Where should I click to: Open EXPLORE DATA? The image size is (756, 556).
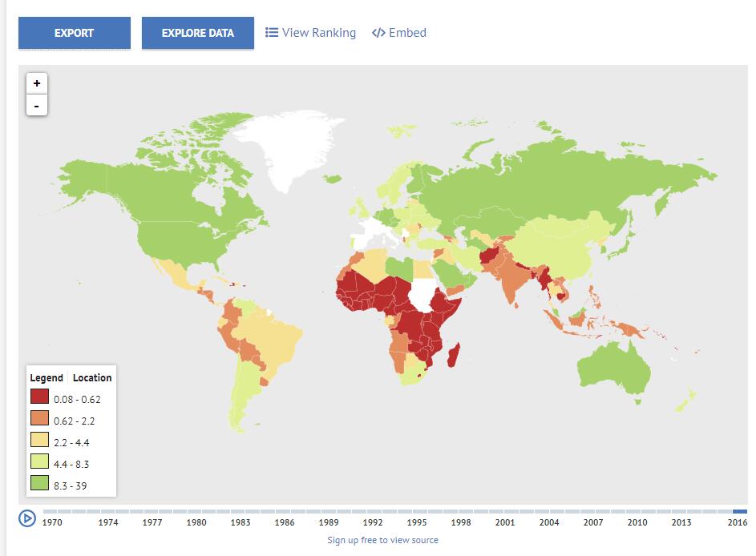pos(198,33)
